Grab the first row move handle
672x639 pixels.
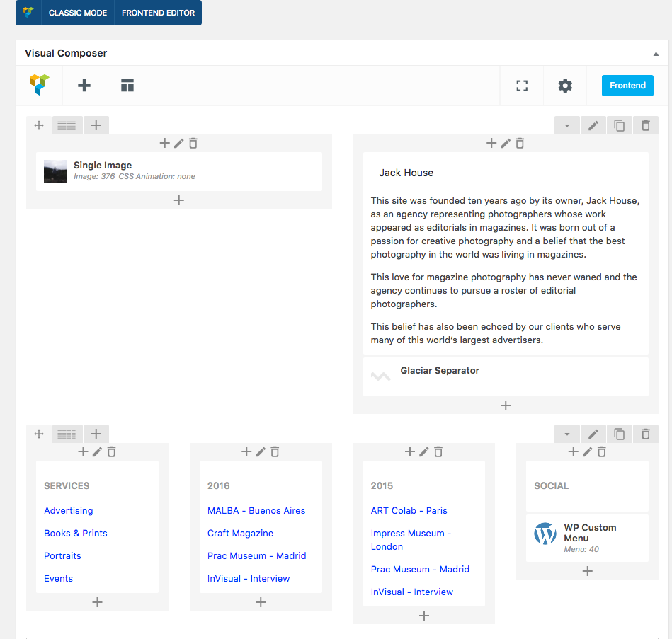coord(39,125)
